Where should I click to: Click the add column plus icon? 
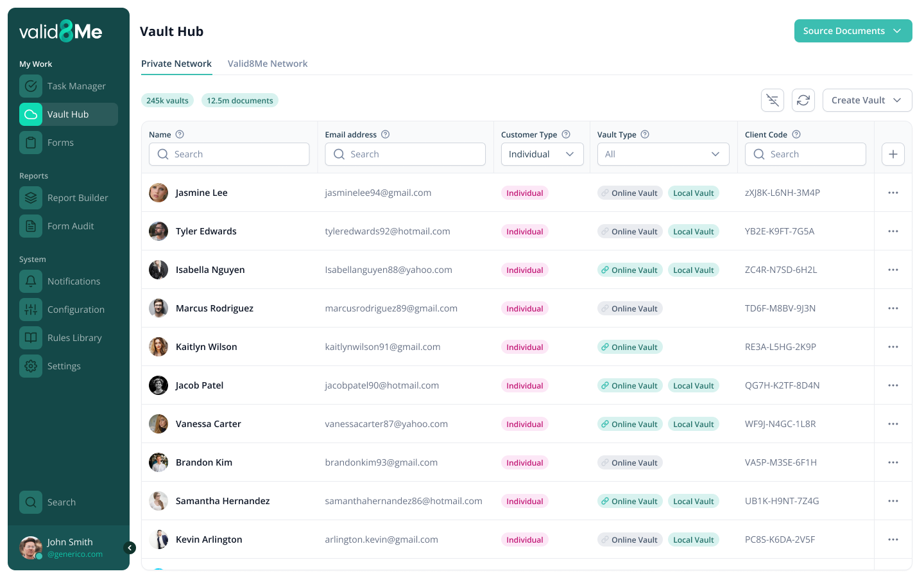(893, 154)
